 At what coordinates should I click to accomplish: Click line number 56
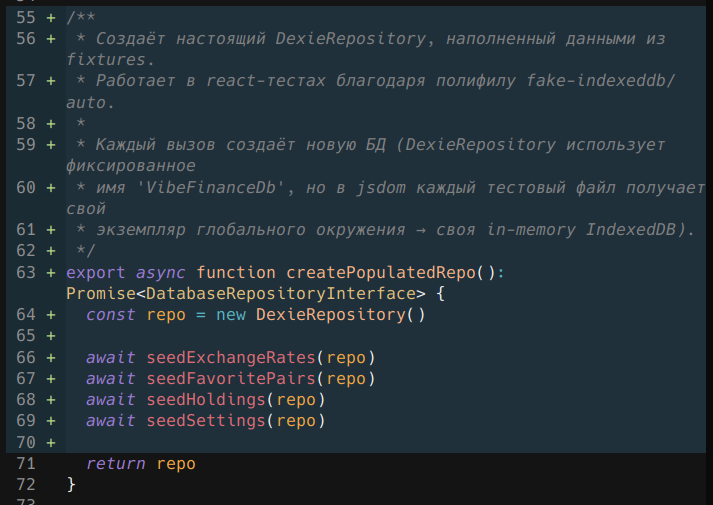[x=25, y=39]
